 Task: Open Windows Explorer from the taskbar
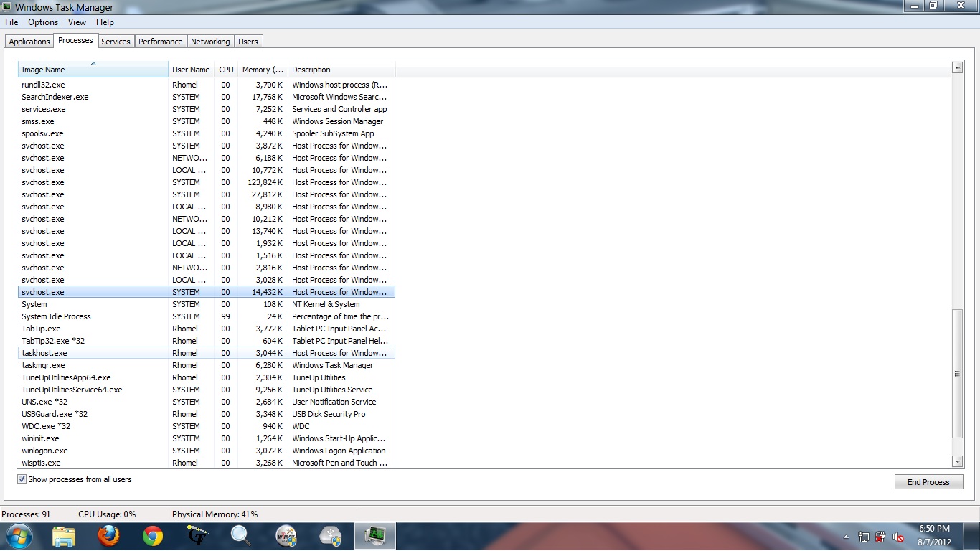click(x=64, y=536)
